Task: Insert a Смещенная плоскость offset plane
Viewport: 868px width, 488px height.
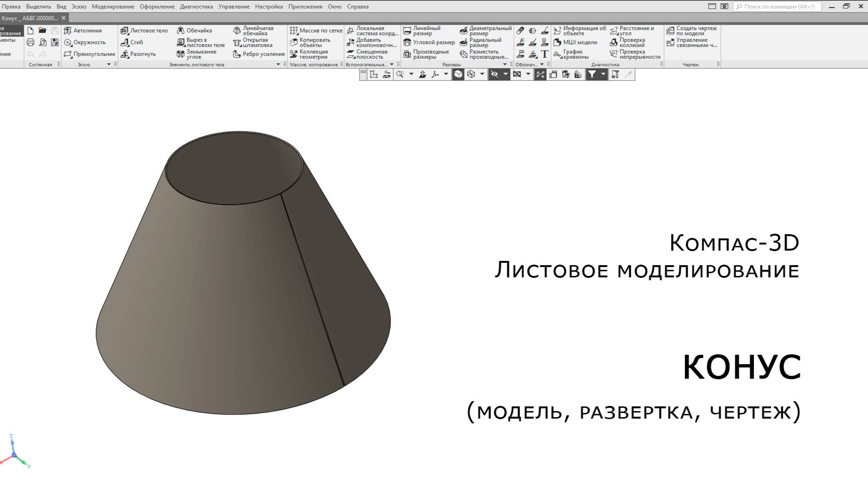Action: (x=367, y=54)
